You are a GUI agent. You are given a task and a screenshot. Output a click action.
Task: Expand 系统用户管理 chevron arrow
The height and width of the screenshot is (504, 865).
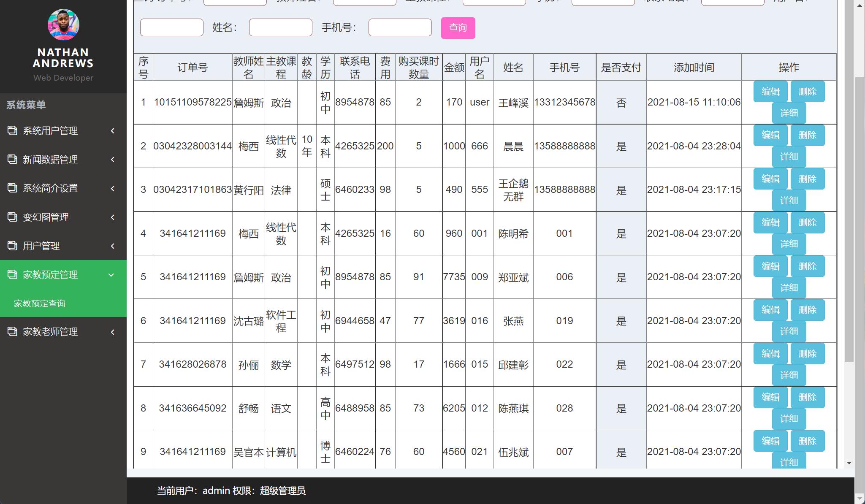click(113, 131)
